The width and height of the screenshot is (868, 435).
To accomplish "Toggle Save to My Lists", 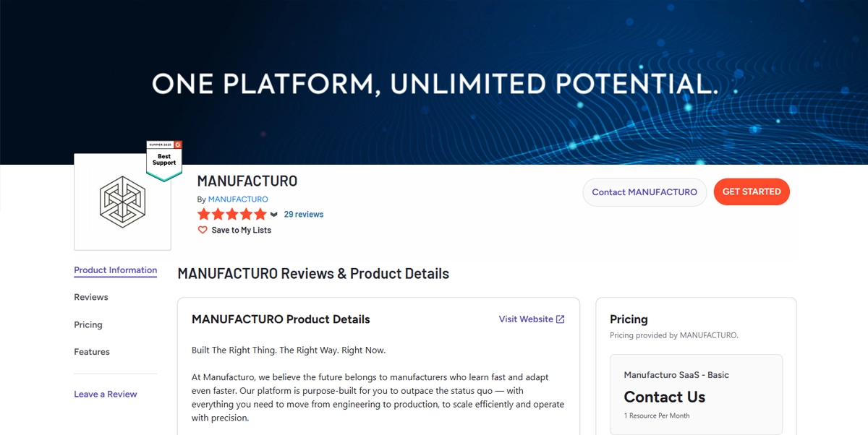I will click(241, 230).
